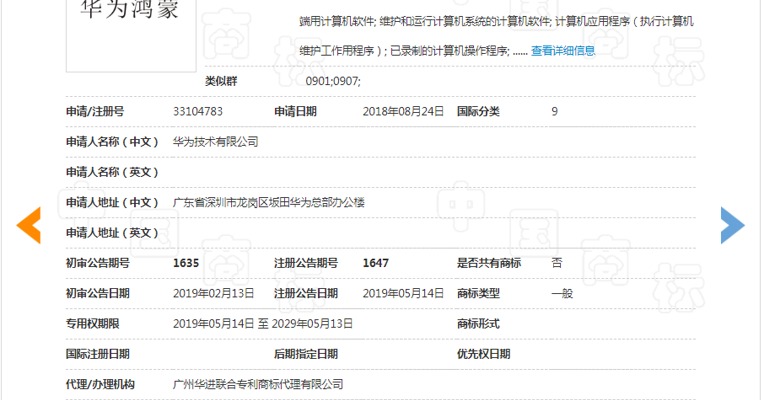Click the 华为鸿蒙 trademark image
Image resolution: width=764 pixels, height=400 pixels.
(131, 35)
